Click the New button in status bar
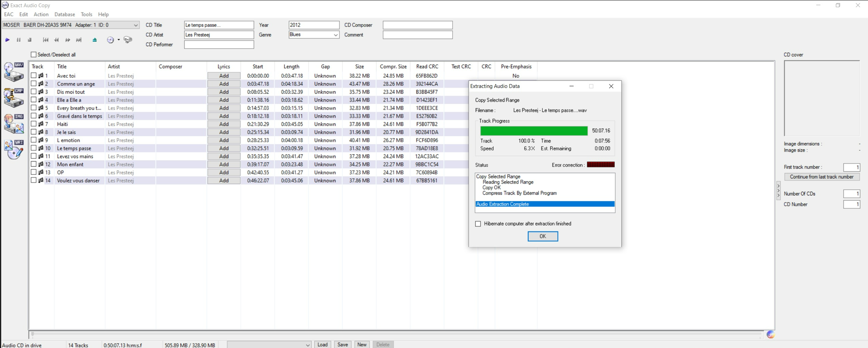This screenshot has width=868, height=348. pyautogui.click(x=362, y=344)
